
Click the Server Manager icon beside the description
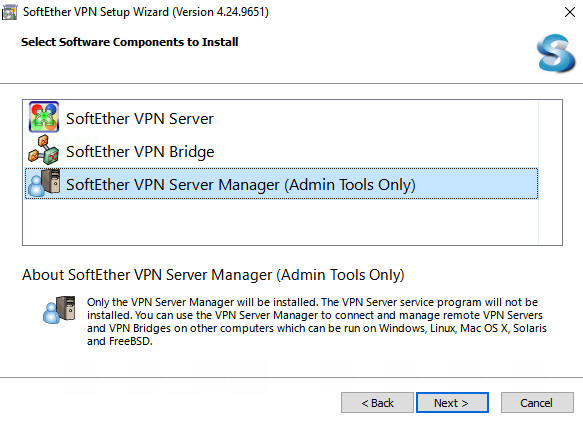coord(59,309)
